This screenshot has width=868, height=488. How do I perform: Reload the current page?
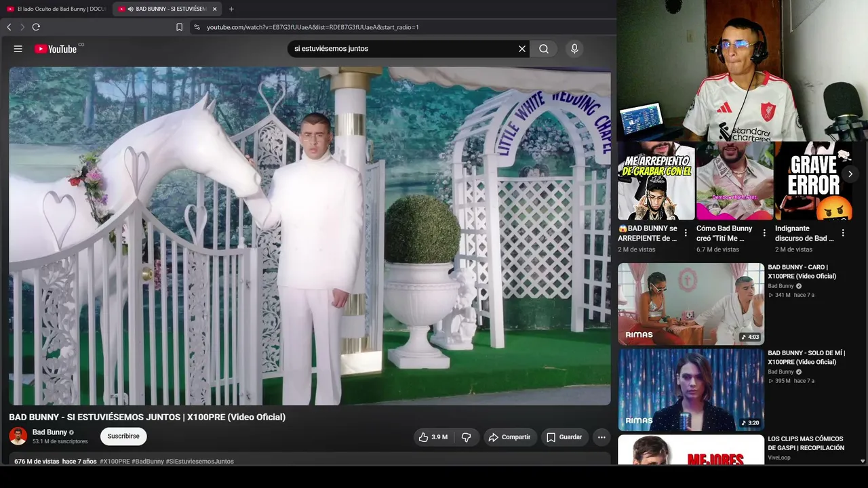click(36, 27)
